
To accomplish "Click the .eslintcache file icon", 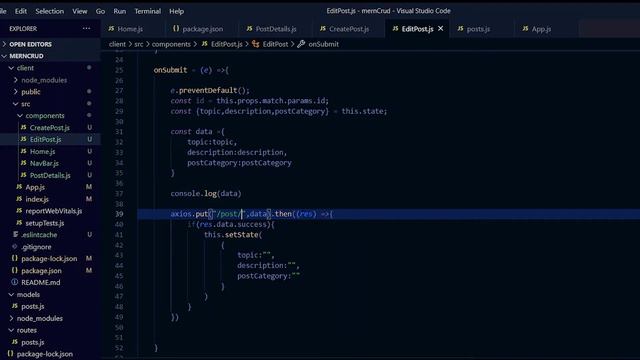I will (15, 235).
